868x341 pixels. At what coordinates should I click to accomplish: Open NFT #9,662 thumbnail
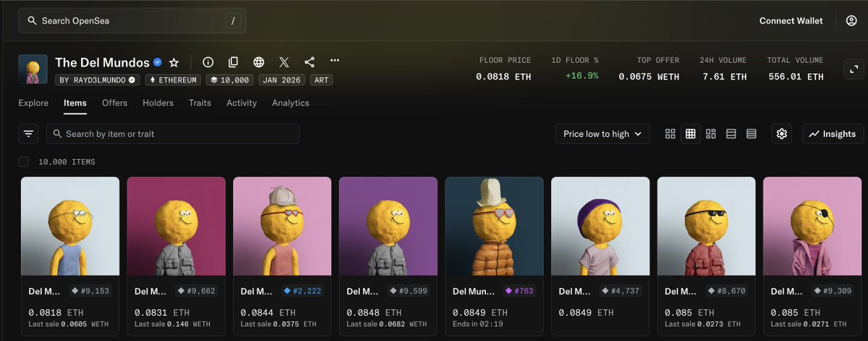tap(176, 226)
